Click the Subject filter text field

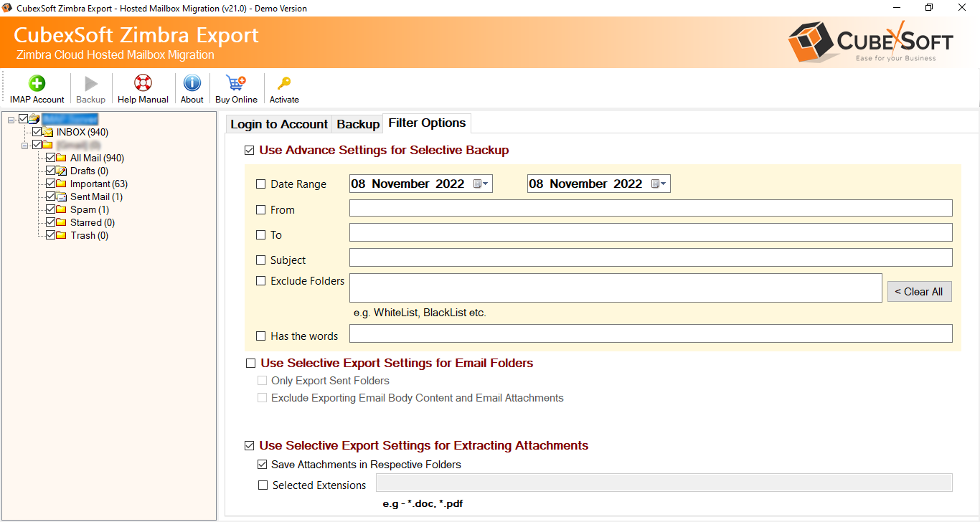pos(651,257)
